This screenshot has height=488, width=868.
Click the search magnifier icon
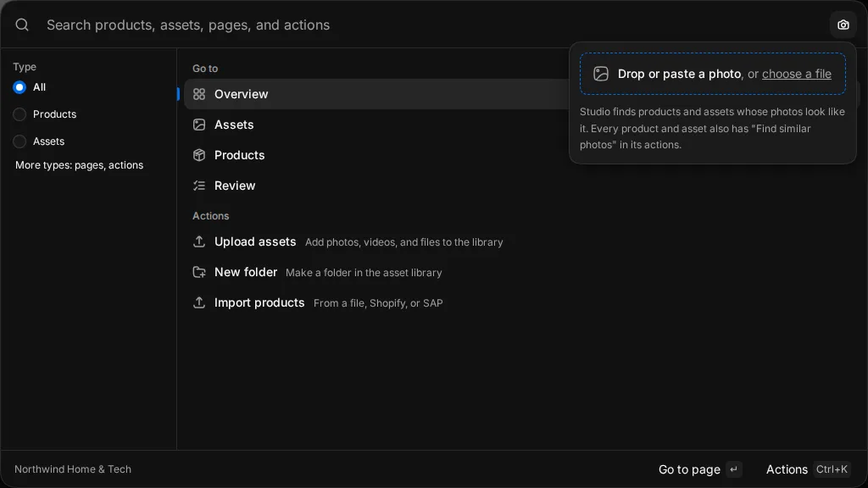coord(22,25)
